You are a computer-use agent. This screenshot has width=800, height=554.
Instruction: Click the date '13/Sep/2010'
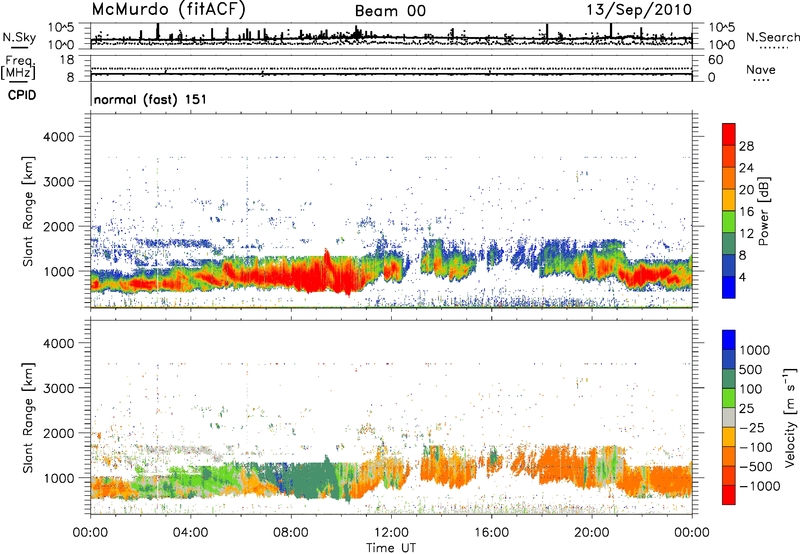pyautogui.click(x=639, y=9)
